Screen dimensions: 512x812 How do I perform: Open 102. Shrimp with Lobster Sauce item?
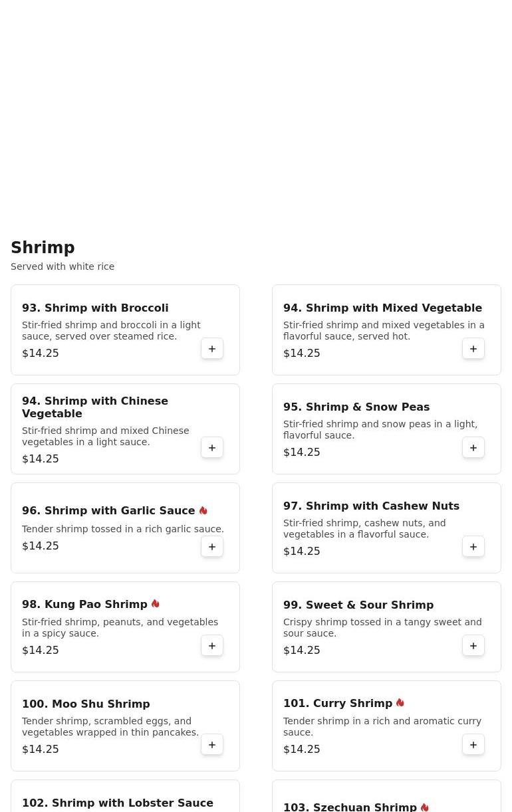point(118,803)
